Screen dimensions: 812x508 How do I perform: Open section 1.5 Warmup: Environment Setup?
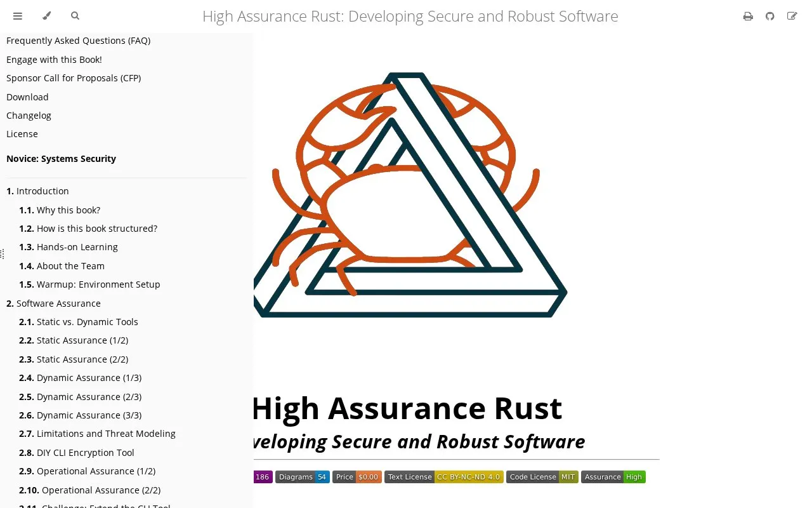89,284
